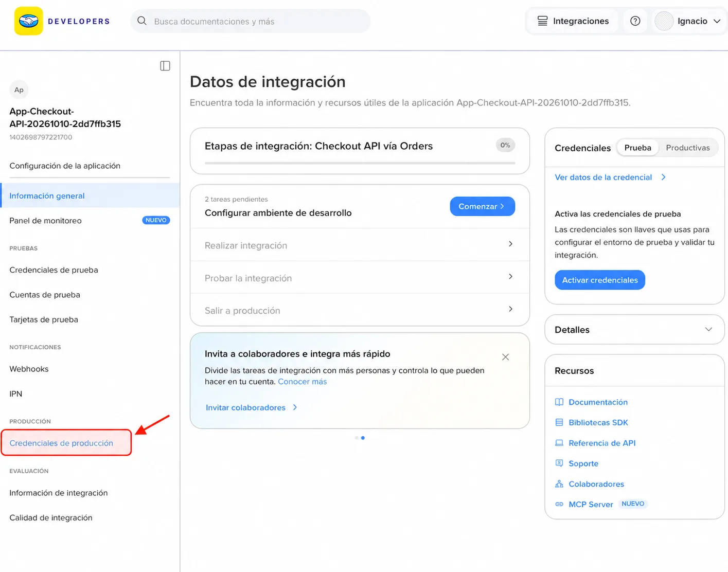Open Configuración de la aplicación
The image size is (728, 572).
(65, 166)
